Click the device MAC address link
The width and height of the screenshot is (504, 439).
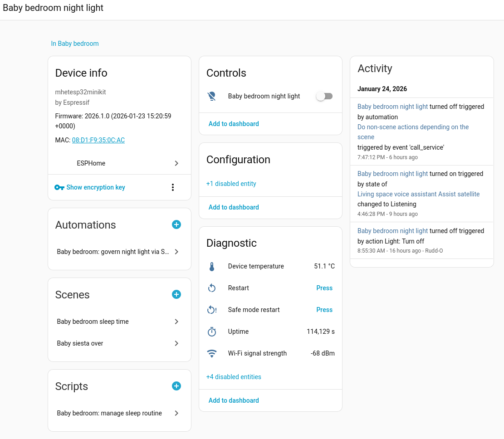(98, 140)
